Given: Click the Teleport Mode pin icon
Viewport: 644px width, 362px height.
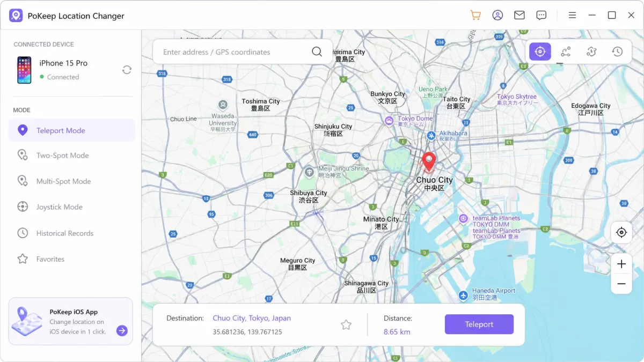Looking at the screenshot, I should 23,130.
